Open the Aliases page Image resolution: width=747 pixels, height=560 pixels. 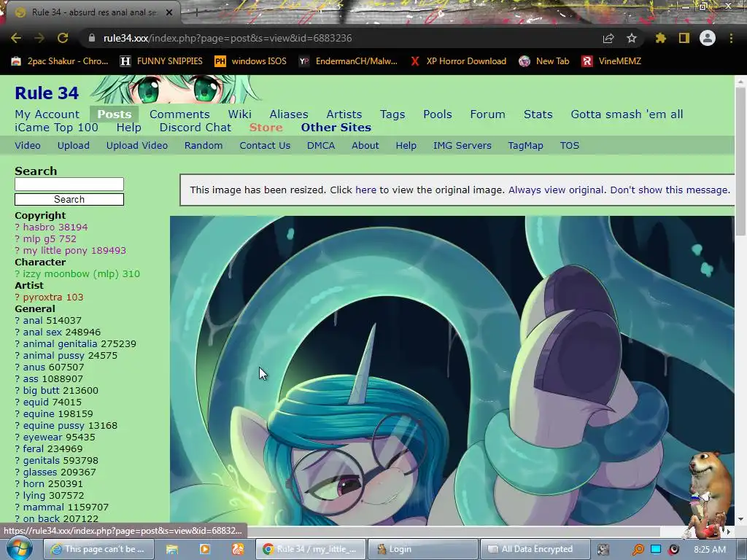pos(289,114)
